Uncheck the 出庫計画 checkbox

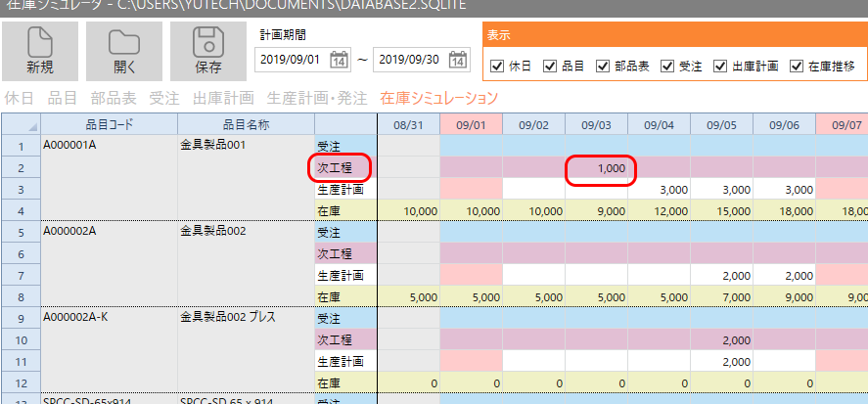(x=720, y=67)
